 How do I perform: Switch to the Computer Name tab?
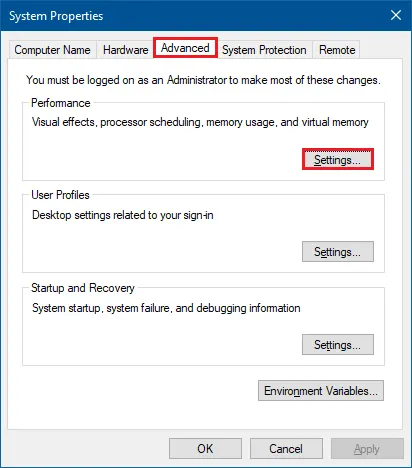point(52,50)
